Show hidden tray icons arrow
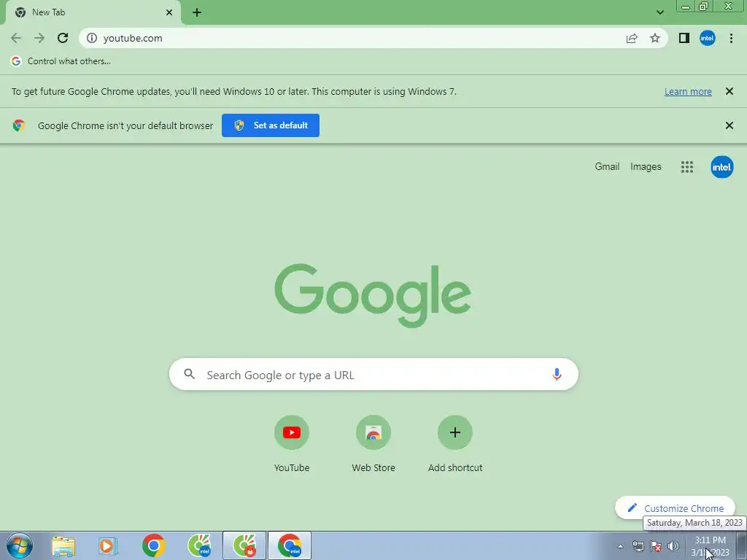Screen dimensions: 747x560 (620, 546)
